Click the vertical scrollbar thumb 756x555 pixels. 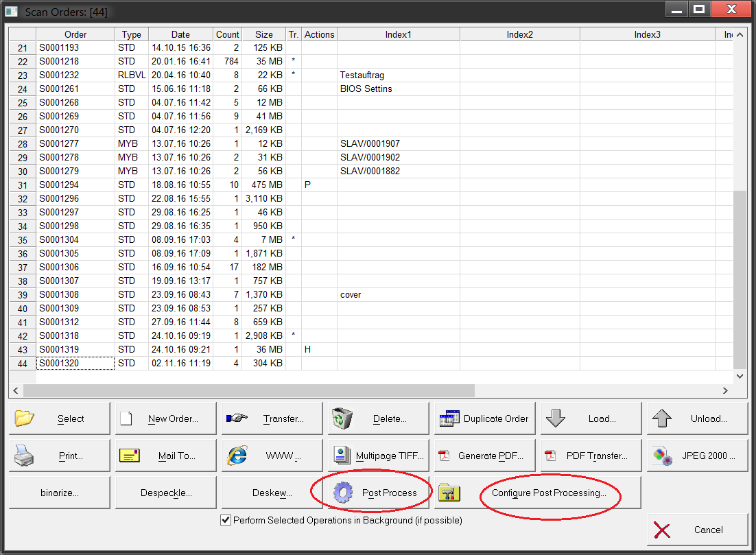tap(740, 280)
